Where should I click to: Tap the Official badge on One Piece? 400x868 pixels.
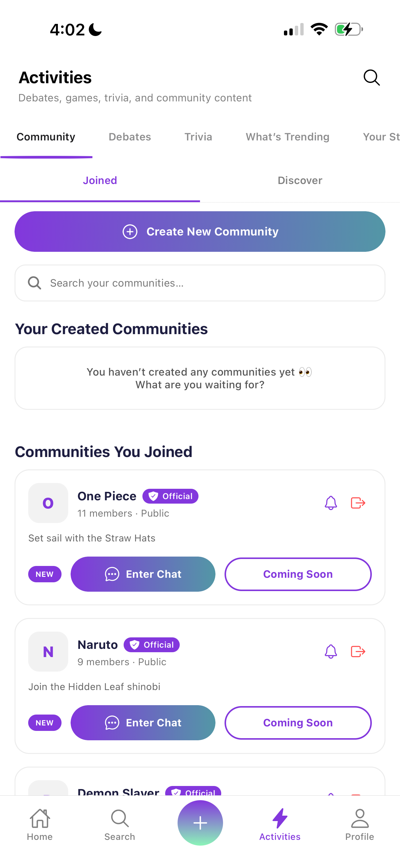coord(170,496)
